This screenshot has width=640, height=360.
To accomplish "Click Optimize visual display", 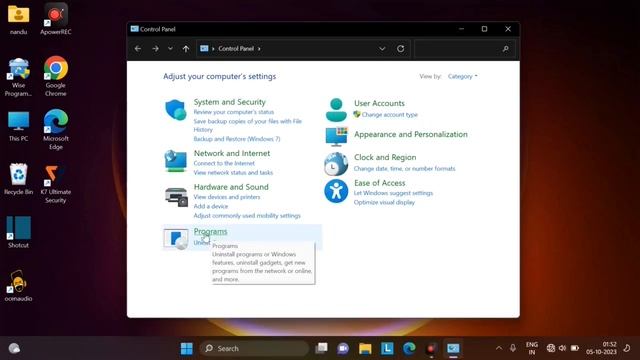I will pyautogui.click(x=384, y=202).
